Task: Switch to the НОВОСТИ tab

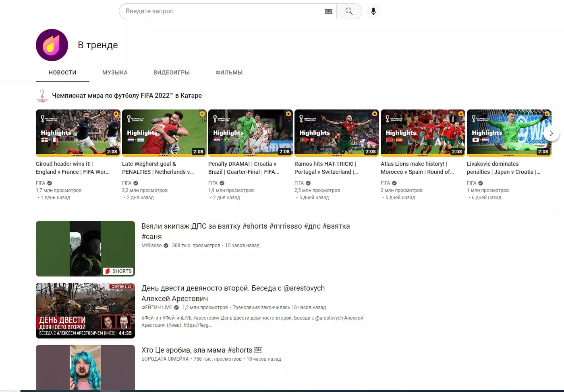Action: click(62, 72)
